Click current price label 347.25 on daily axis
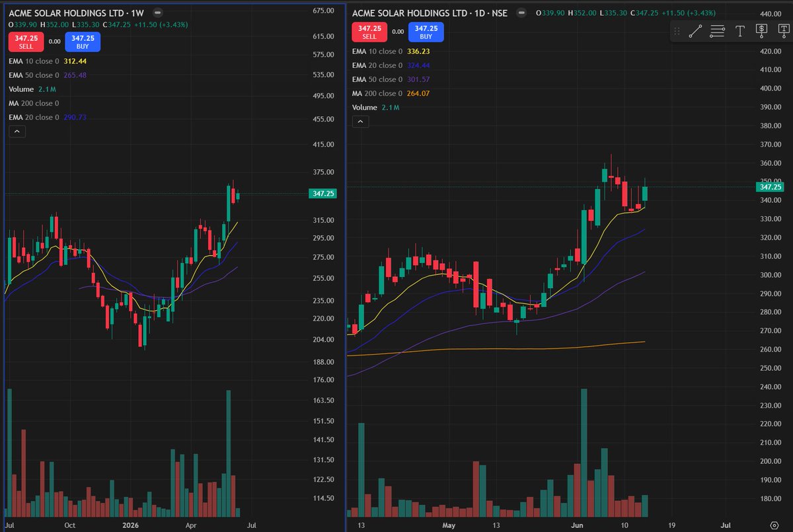This screenshot has width=793, height=532. pyautogui.click(x=769, y=188)
